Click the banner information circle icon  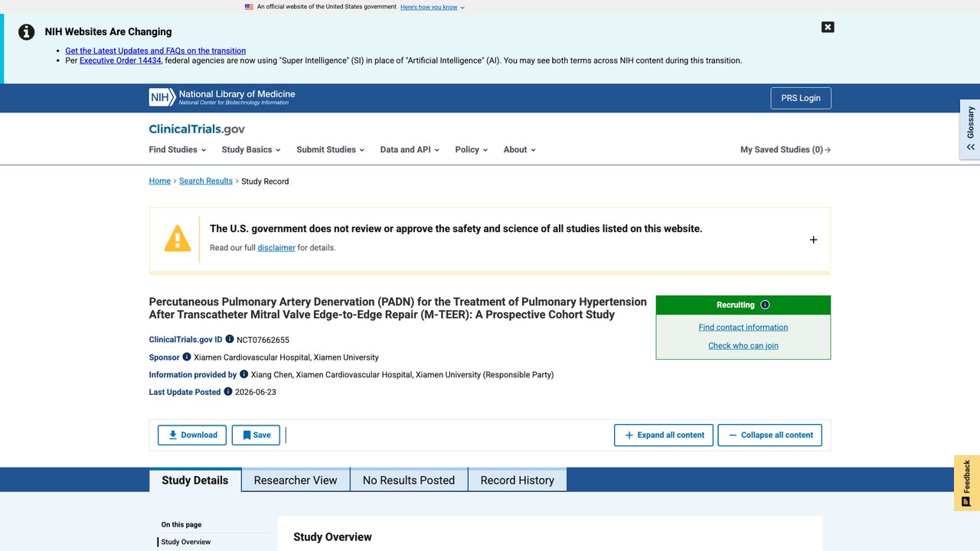coord(27,32)
